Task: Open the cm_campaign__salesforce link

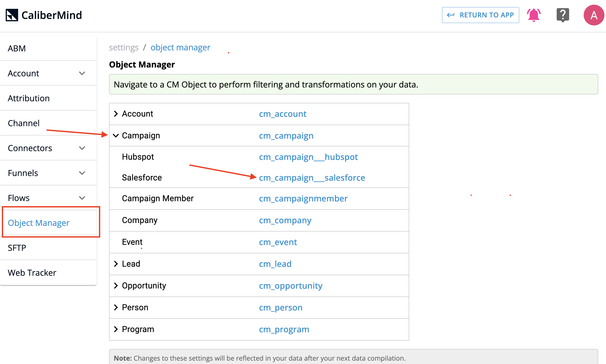Action: (312, 178)
